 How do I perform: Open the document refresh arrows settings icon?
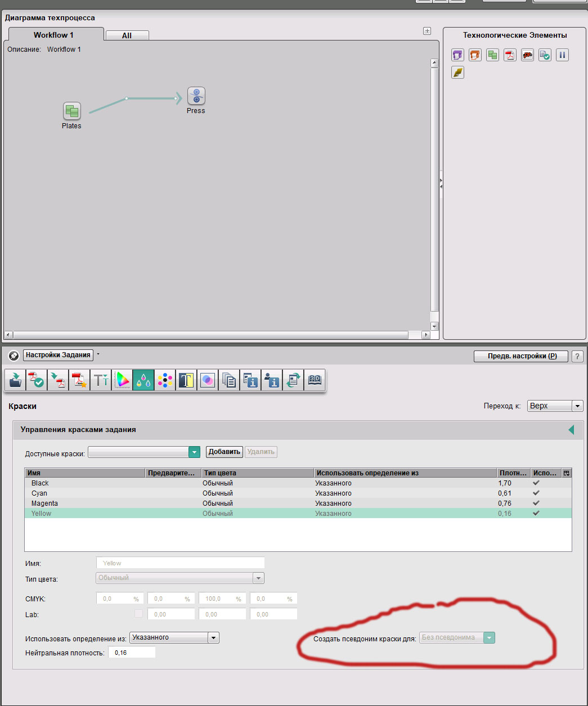(x=293, y=380)
